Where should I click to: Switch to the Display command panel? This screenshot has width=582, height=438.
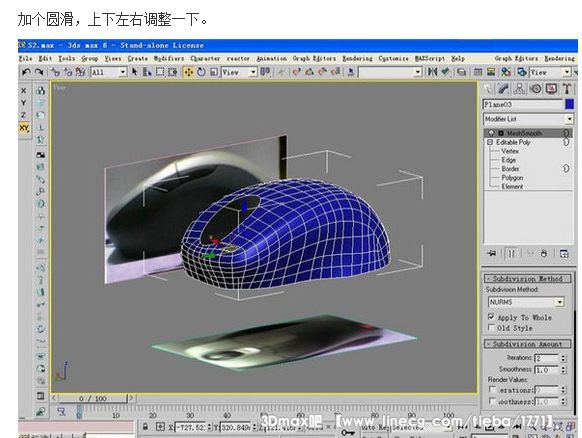[x=551, y=89]
